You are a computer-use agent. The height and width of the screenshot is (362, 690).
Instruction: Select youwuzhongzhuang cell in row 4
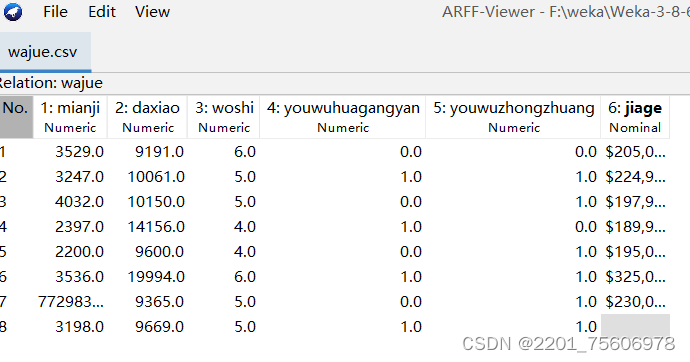tap(513, 227)
